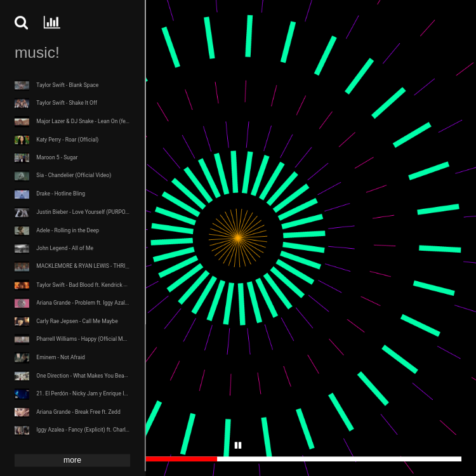Seek within the red progress bar
Image resolution: width=476 pixels, height=476 pixels.
(182, 459)
